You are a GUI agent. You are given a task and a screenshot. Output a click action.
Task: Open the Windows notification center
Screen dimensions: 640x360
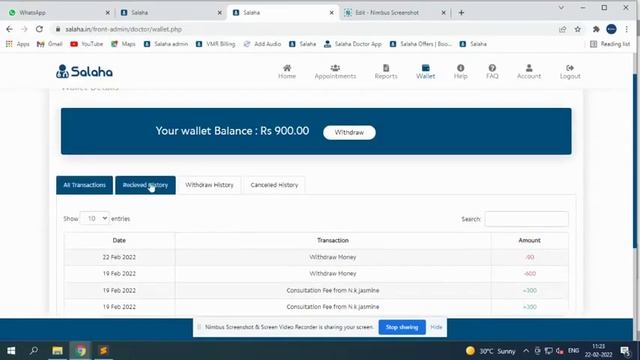625,351
